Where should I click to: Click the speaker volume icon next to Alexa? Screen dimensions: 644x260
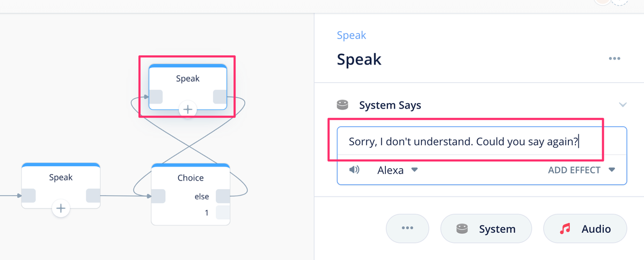(354, 170)
